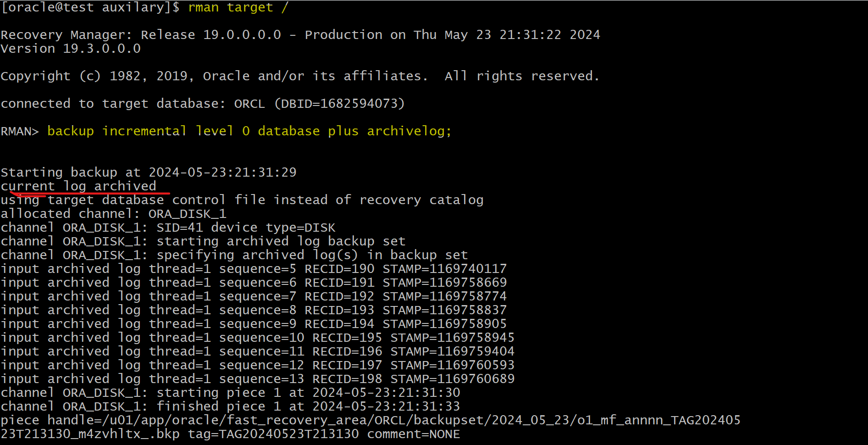The image size is (868, 445).
Task: Click the 'finished piece 1' line
Action: coord(231,406)
